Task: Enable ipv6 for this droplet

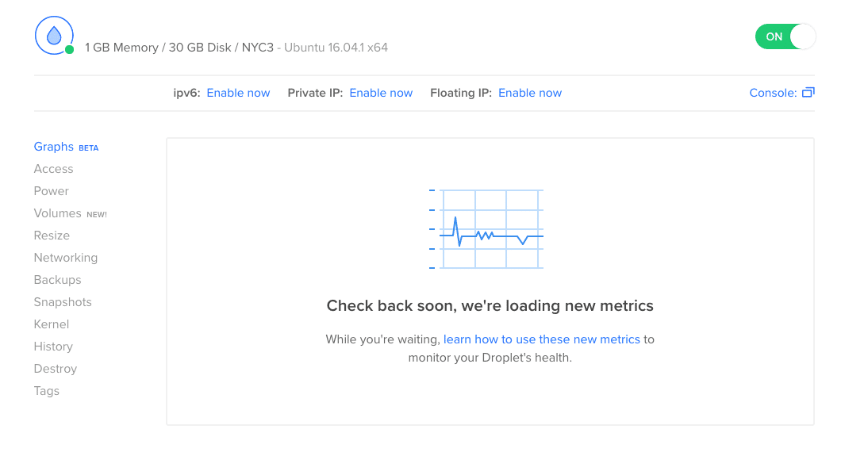Action: (238, 93)
